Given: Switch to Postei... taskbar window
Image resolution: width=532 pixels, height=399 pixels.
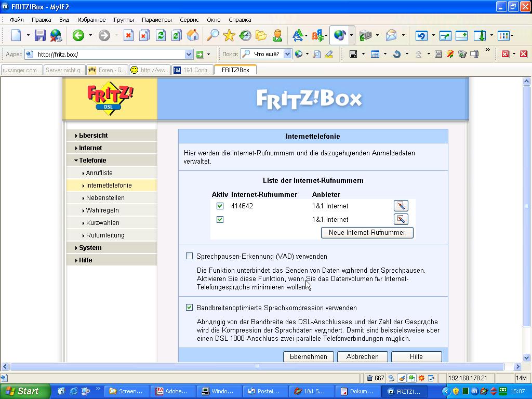Looking at the screenshot, I should click(265, 391).
